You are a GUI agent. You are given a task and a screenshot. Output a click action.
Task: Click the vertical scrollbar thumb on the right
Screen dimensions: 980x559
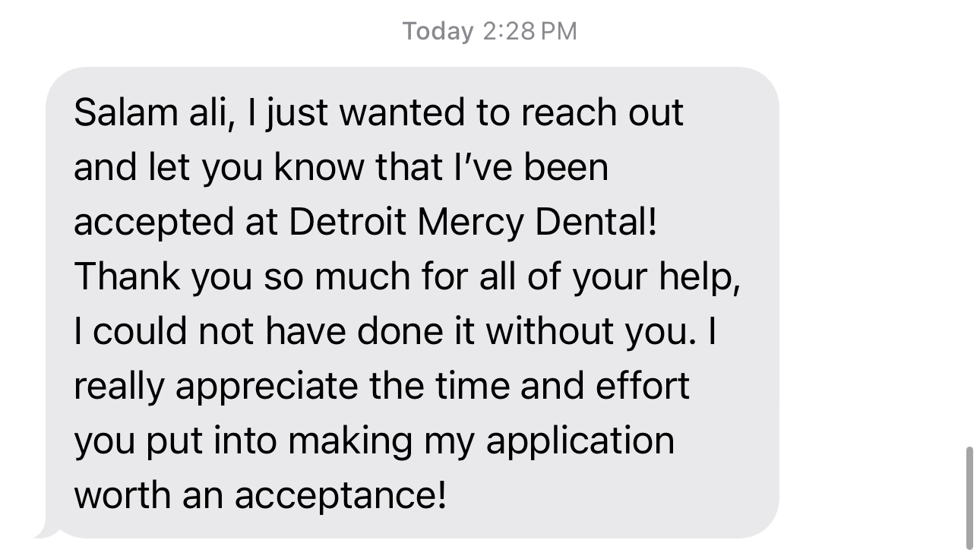point(969,497)
